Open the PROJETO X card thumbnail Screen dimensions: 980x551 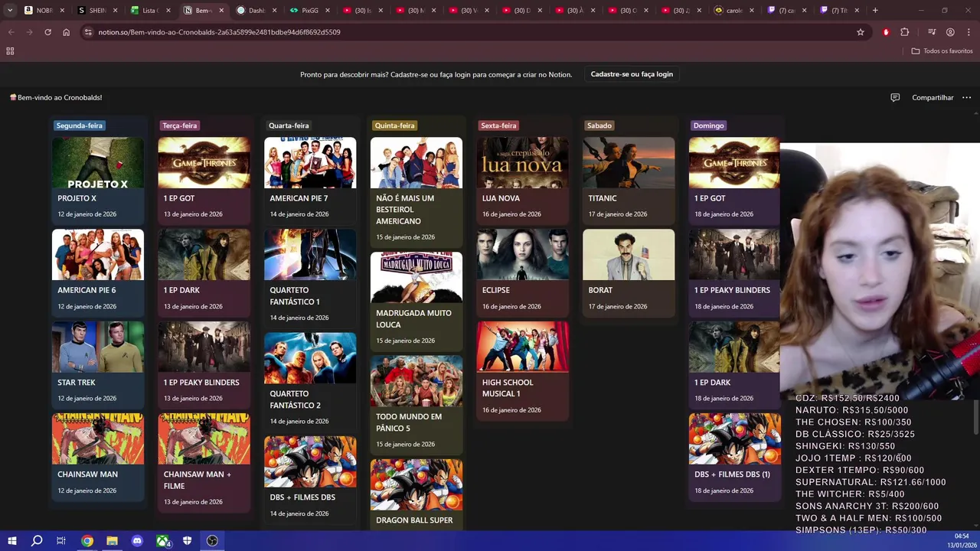(98, 163)
